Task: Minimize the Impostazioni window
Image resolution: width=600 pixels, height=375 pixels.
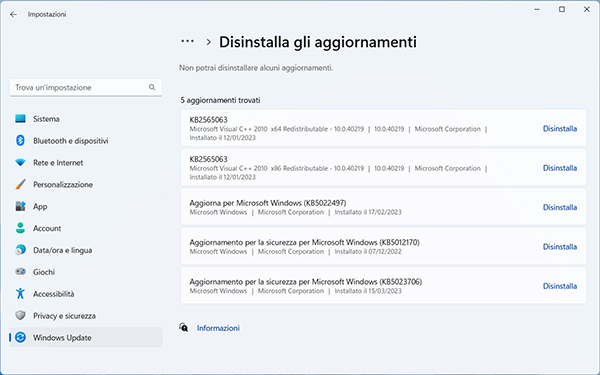Action: [x=537, y=9]
